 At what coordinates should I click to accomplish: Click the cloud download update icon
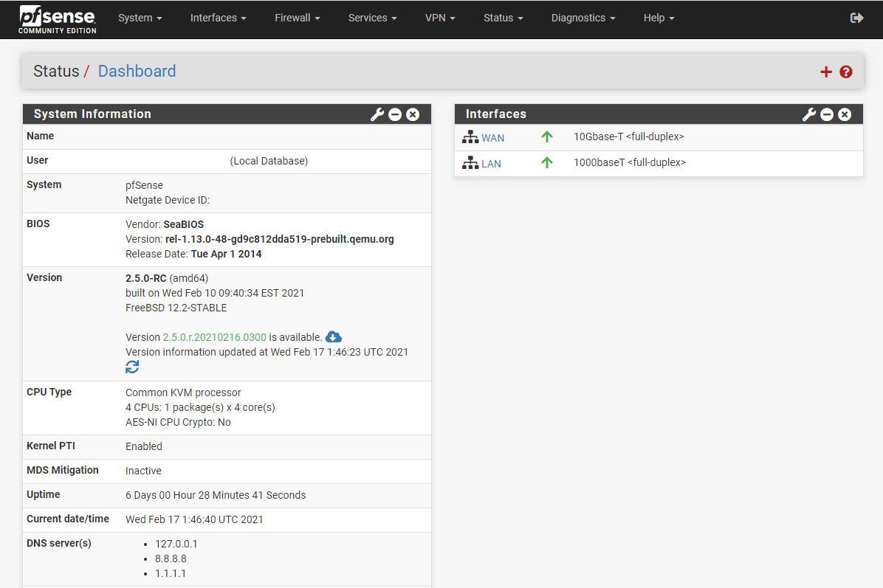[334, 336]
